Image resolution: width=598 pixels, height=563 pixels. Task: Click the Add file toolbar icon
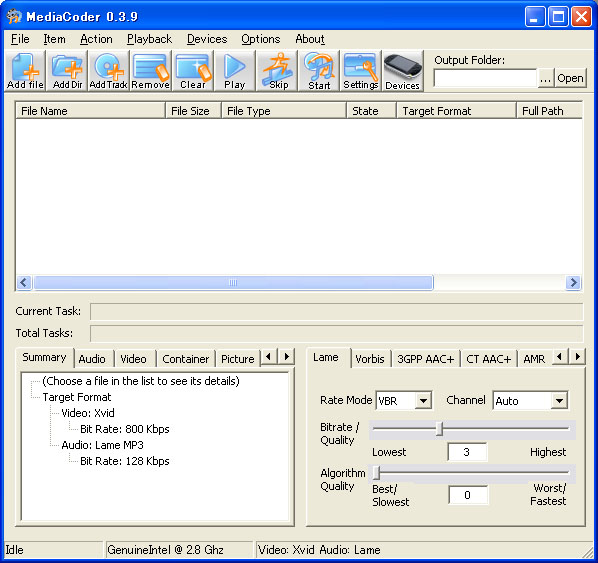pyautogui.click(x=25, y=71)
